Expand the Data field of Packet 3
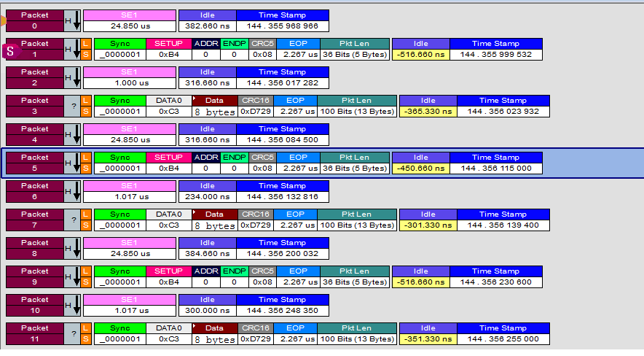Viewport: 644px width, 356px height. pyautogui.click(x=195, y=98)
